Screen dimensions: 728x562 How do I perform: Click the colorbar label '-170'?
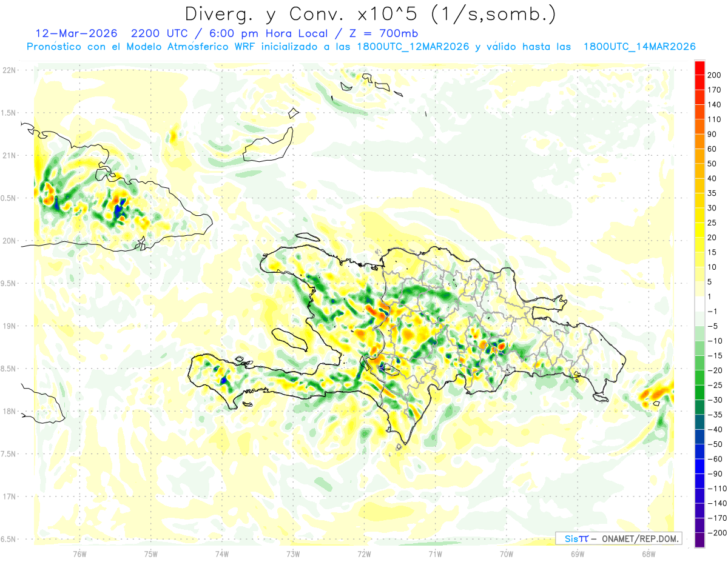[718, 518]
